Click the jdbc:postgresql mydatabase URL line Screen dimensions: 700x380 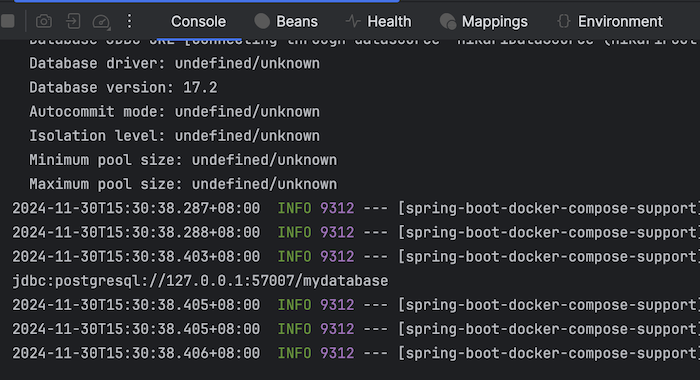[200, 281]
